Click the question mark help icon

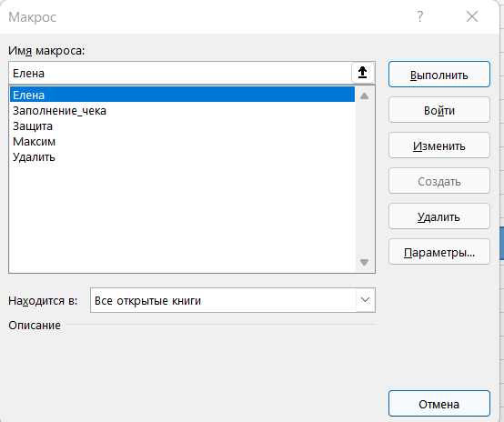(419, 16)
